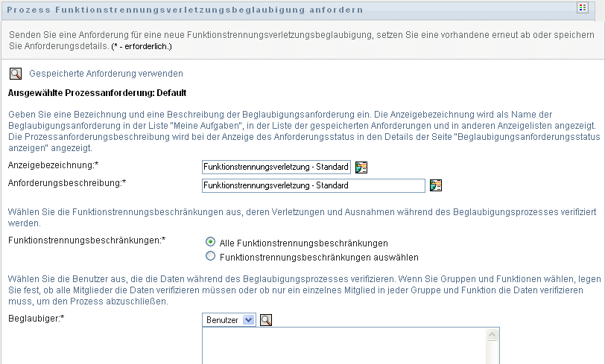Click the magnifier icon for saved requests
The image size is (605, 364).
[16, 74]
